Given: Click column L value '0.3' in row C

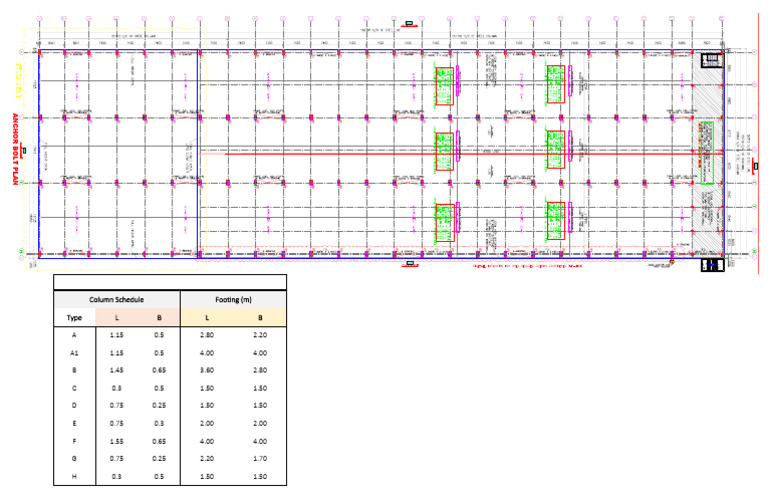Looking at the screenshot, I should pos(117,388).
